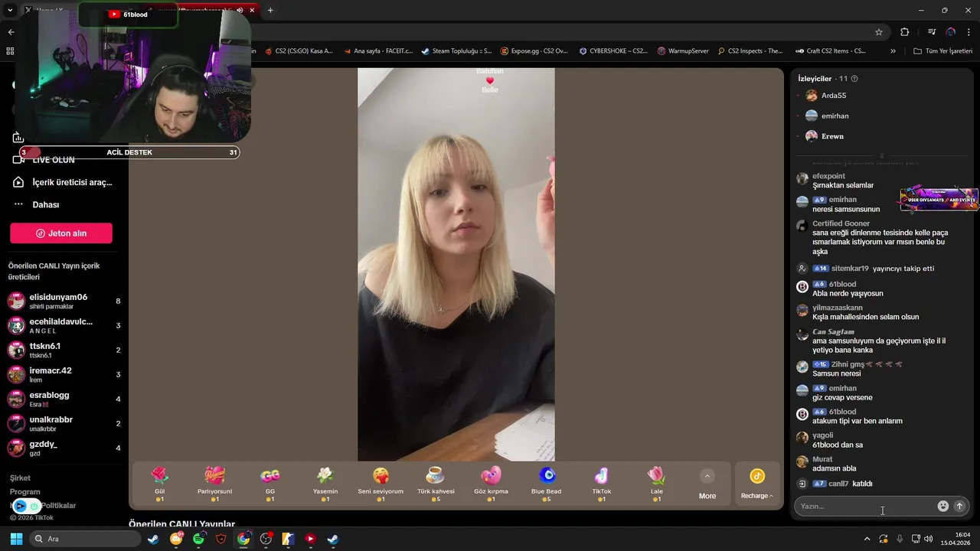Open Tüm Yer İşaretleri folder
980x551 pixels.
[x=943, y=51]
